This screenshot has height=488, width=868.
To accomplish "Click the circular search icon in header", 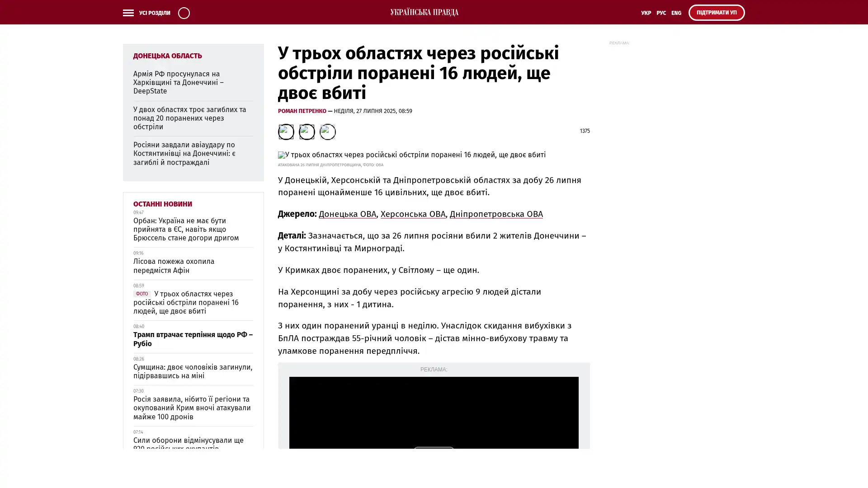I will [184, 13].
